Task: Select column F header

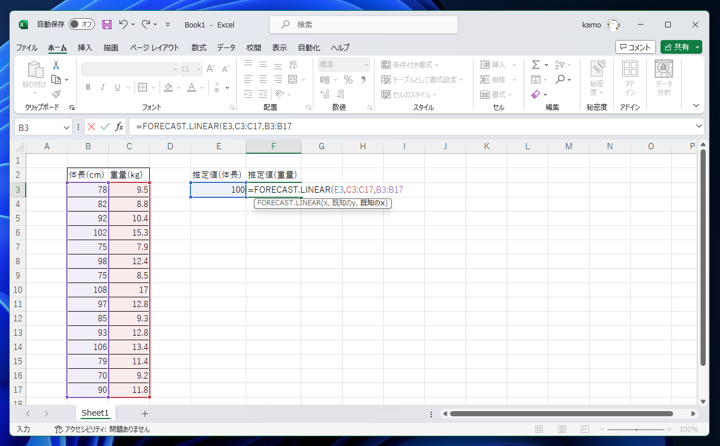Action: pos(273,147)
